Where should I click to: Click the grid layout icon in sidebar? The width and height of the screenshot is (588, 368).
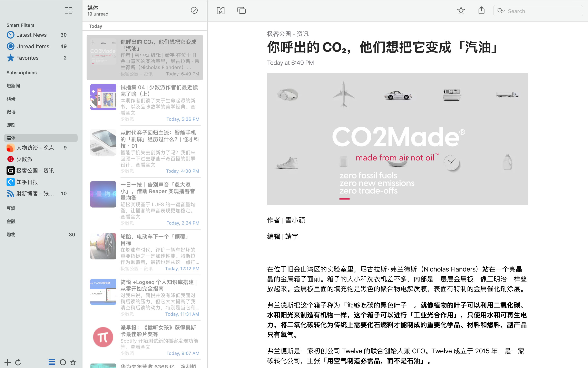[69, 10]
